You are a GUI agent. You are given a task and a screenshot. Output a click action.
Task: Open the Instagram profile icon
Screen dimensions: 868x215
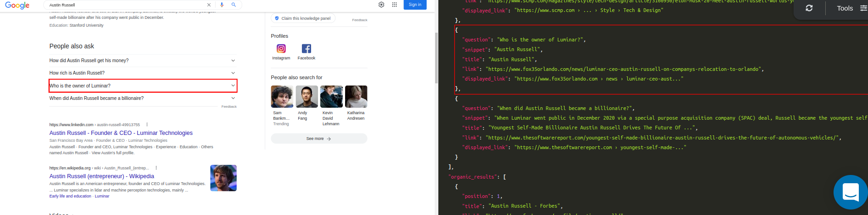tap(281, 48)
